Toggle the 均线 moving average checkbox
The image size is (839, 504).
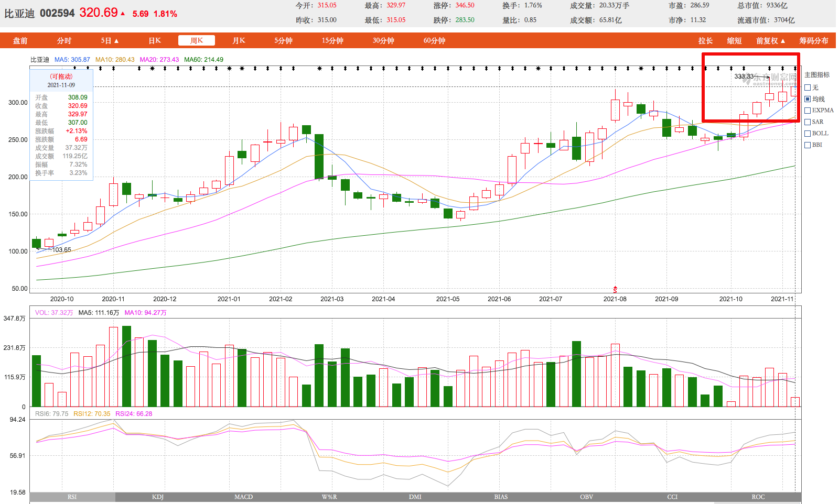coord(808,99)
